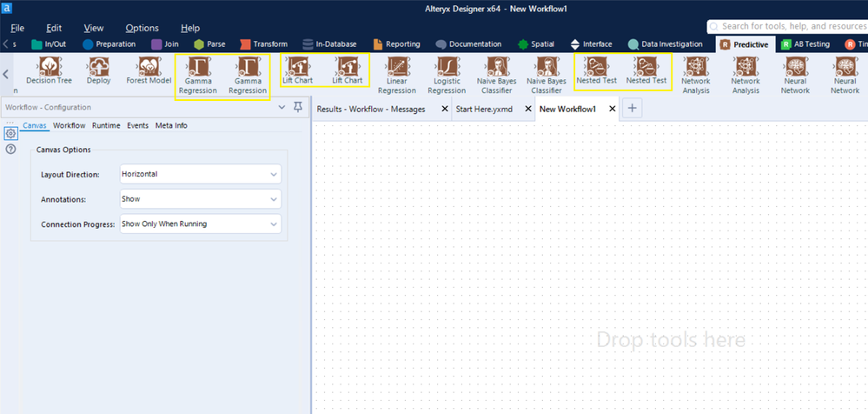
Task: Switch to the Parse tool category
Action: tap(209, 43)
